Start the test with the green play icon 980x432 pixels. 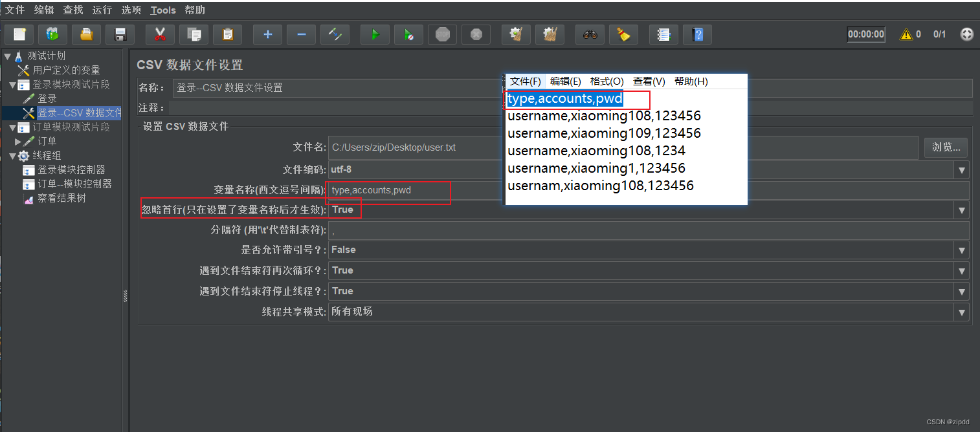point(375,34)
